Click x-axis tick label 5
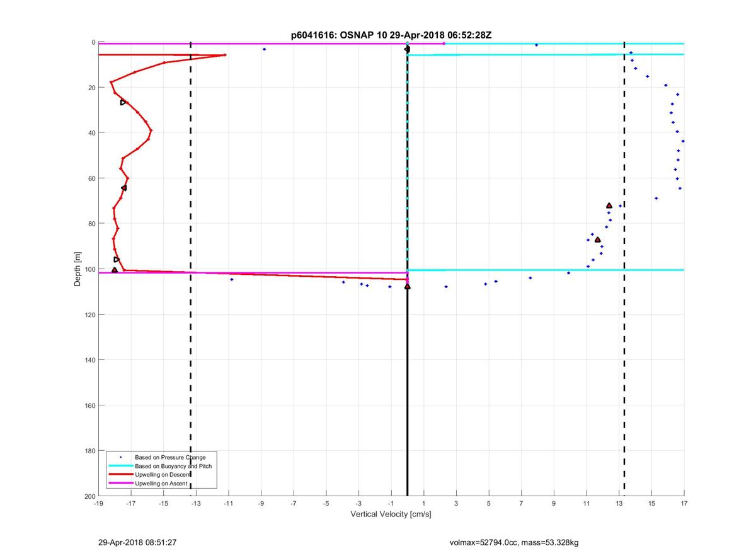 point(489,503)
